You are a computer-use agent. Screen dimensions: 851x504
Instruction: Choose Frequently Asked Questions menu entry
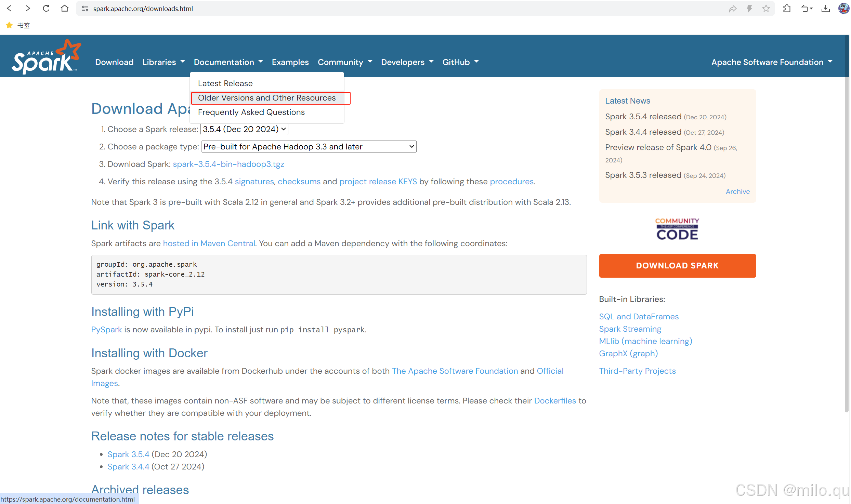click(x=251, y=112)
